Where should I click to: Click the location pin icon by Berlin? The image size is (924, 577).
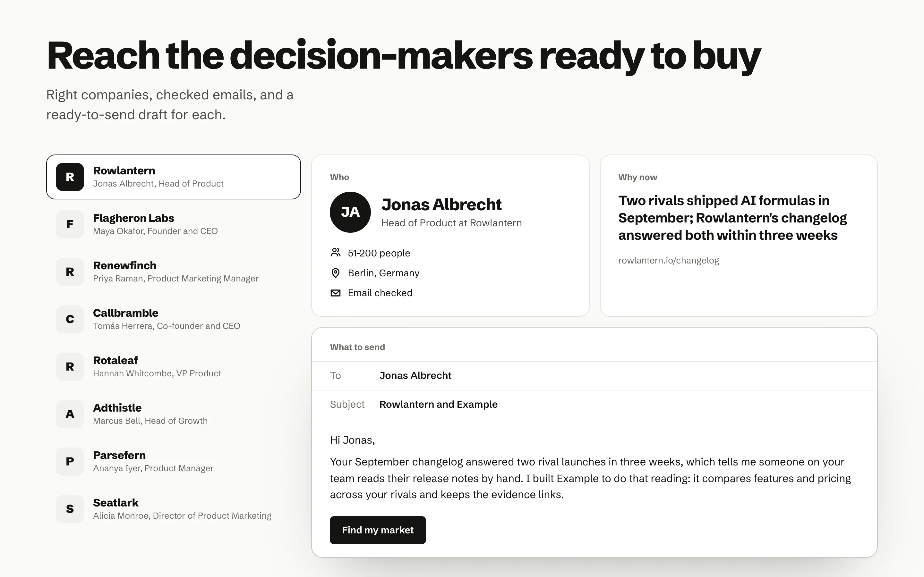(x=335, y=273)
